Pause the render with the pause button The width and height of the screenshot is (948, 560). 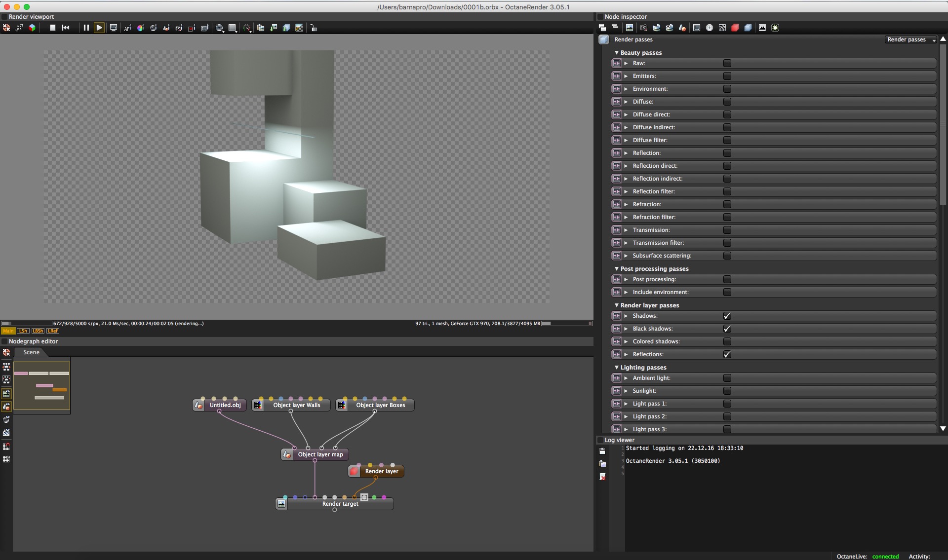(86, 28)
